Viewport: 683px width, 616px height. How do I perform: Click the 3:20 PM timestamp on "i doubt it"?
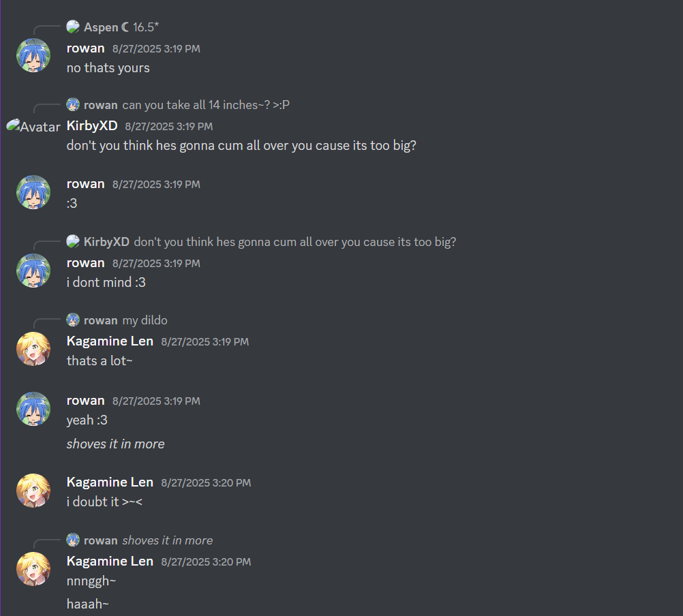tap(206, 483)
